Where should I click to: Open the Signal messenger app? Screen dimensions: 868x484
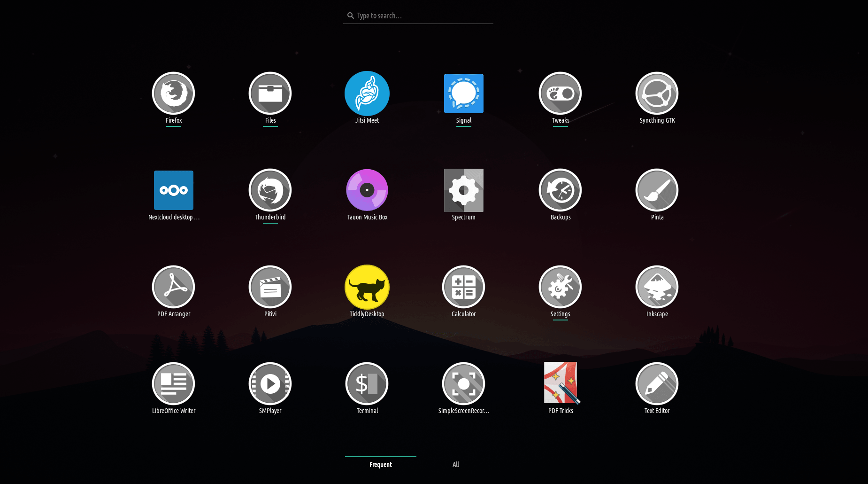click(463, 94)
